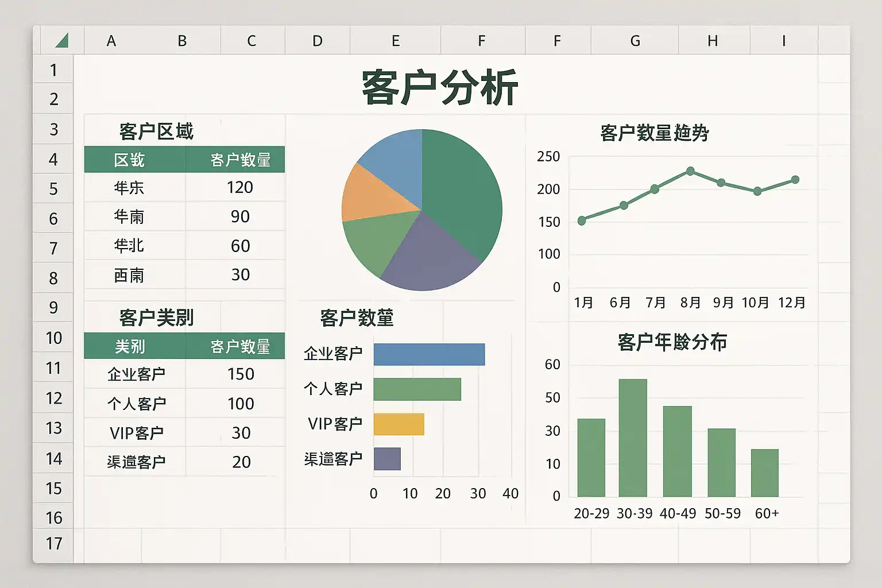
Task: Click the 华东 value cell showing 120
Action: [x=239, y=188]
